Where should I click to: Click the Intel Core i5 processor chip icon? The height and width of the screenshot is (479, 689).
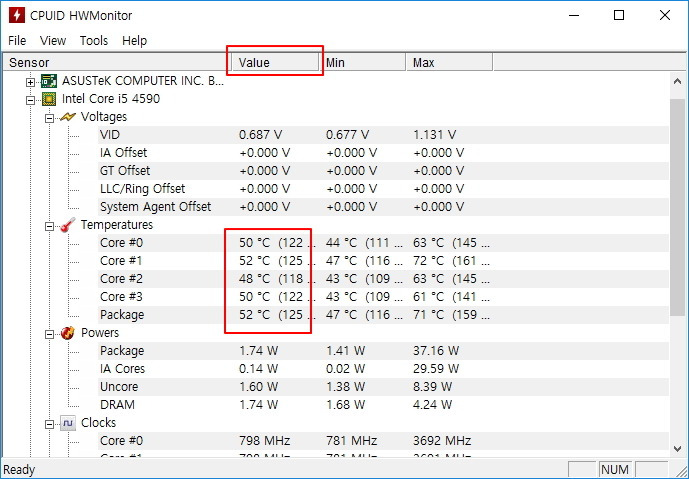[49, 99]
